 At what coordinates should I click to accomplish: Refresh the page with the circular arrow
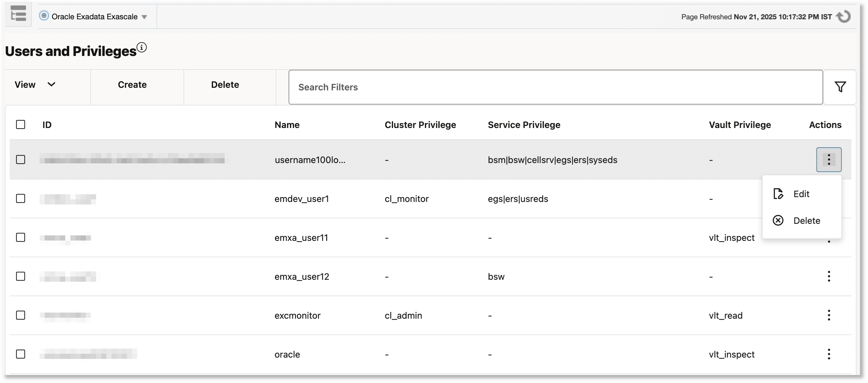[844, 16]
